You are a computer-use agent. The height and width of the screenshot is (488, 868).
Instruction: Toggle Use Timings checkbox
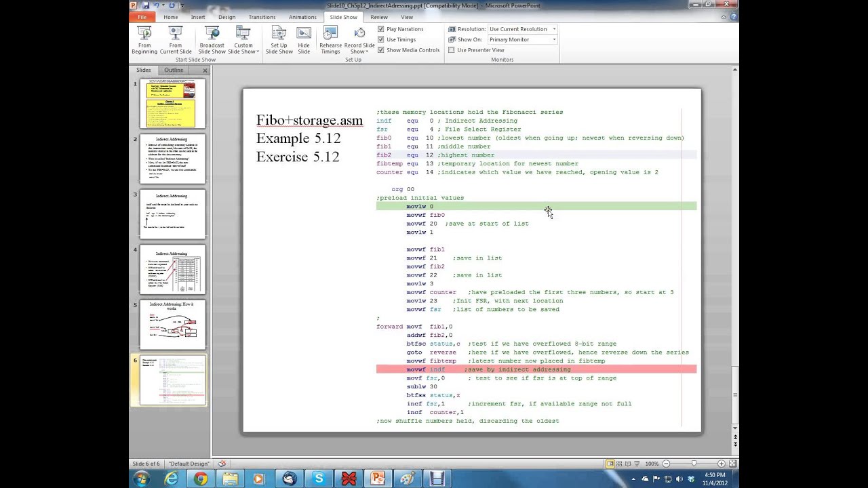381,39
